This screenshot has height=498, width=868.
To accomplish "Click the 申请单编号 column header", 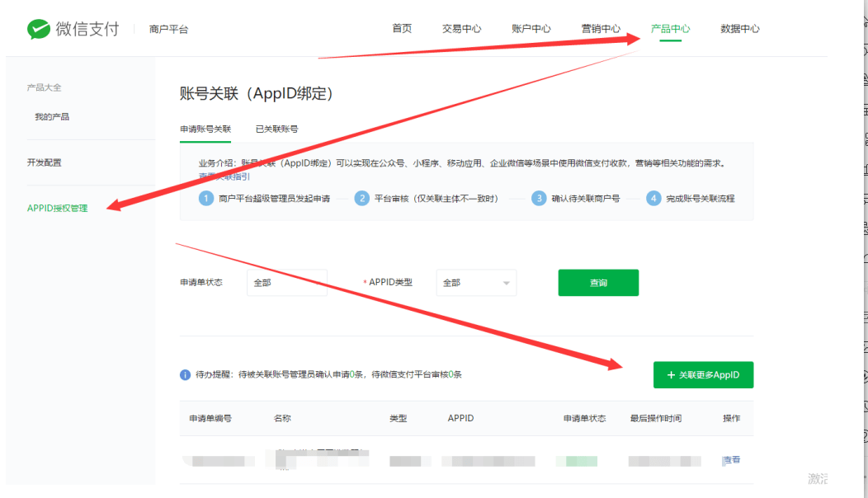I will [x=210, y=418].
